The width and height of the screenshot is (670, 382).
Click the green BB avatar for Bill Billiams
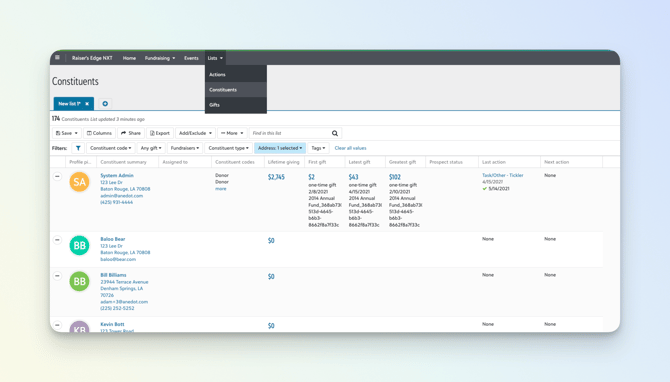point(79,282)
